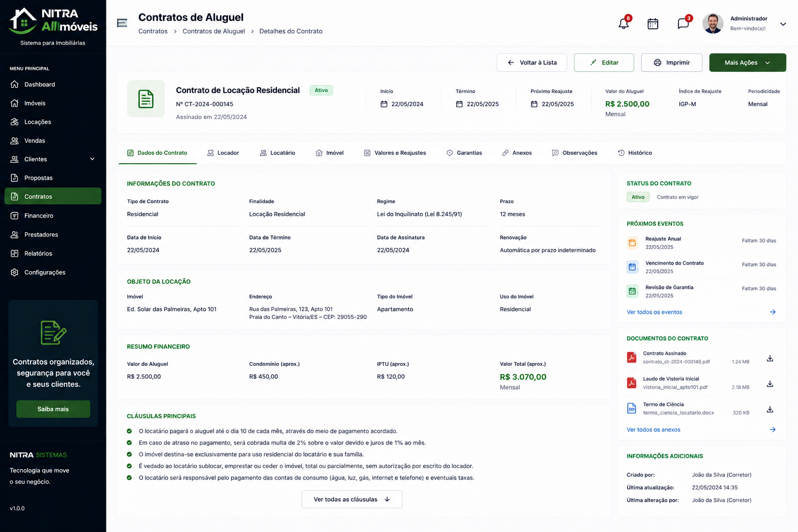Image resolution: width=798 pixels, height=532 pixels.
Task: Click the Lei do Inquilinato regime value
Action: point(419,214)
